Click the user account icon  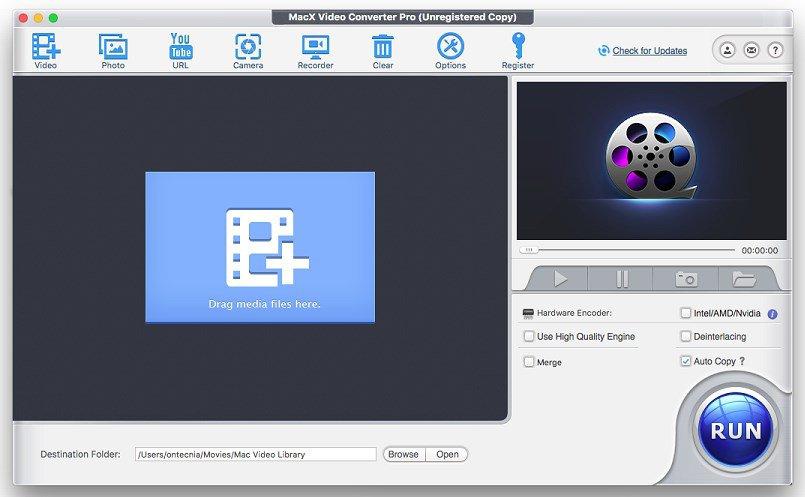tap(727, 50)
